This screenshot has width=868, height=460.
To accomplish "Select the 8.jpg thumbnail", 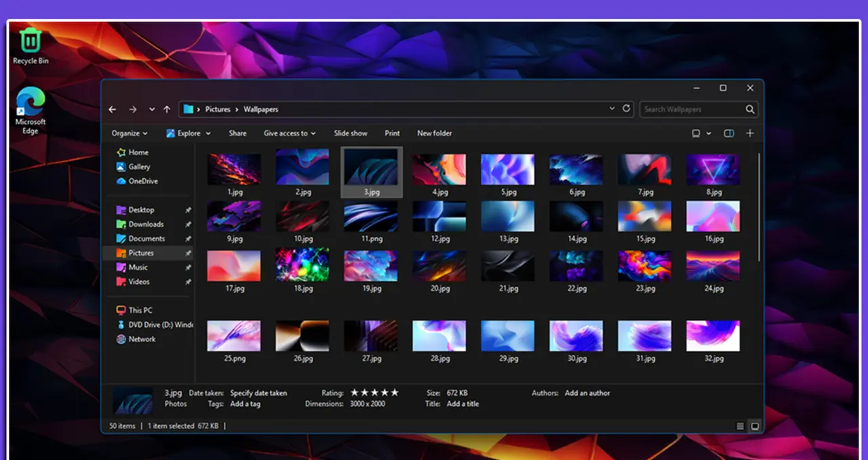I will [x=713, y=169].
